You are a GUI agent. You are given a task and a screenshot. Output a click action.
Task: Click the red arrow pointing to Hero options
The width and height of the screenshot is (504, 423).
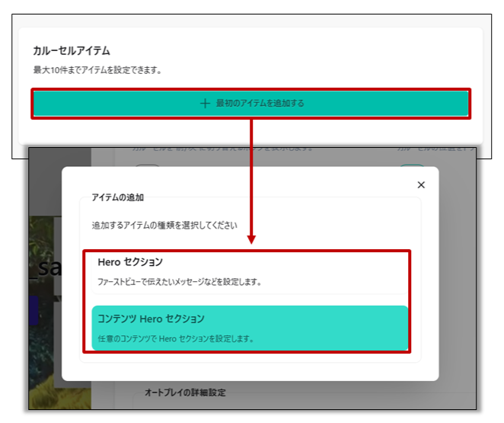tap(251, 183)
